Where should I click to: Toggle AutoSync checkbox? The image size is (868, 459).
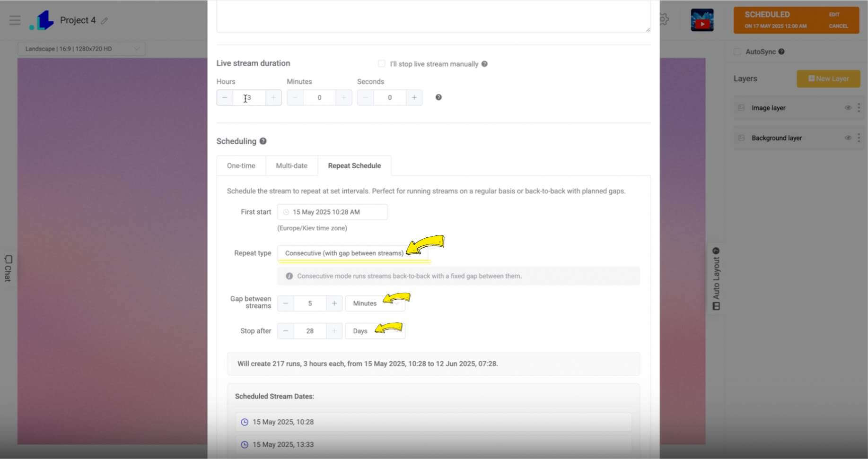coord(737,52)
